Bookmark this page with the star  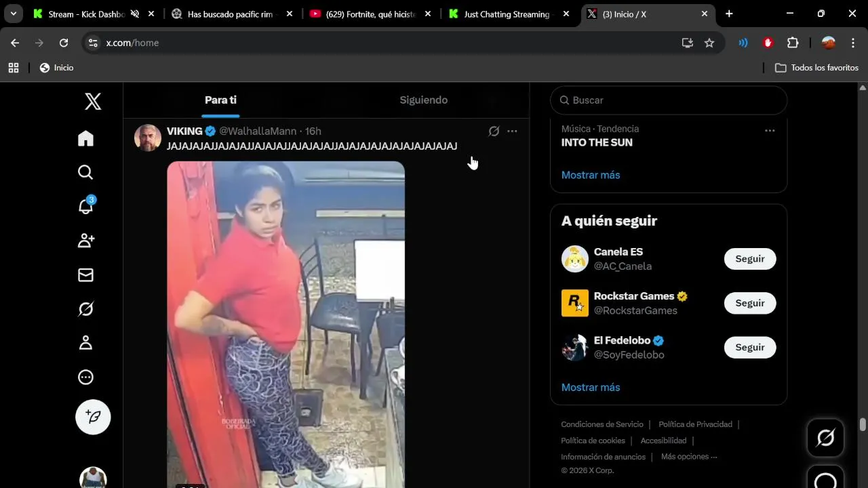coord(709,43)
